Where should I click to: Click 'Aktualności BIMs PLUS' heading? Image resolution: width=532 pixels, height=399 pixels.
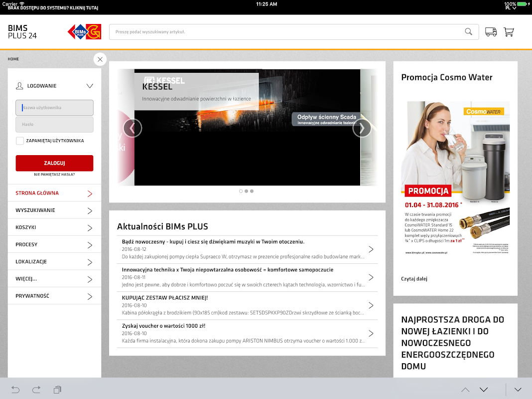coord(162,226)
